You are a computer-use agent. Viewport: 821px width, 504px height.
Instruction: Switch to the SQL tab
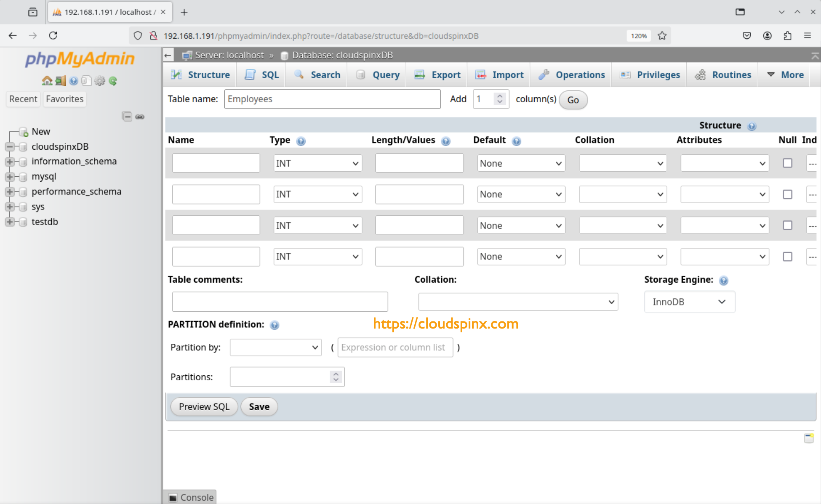click(261, 74)
